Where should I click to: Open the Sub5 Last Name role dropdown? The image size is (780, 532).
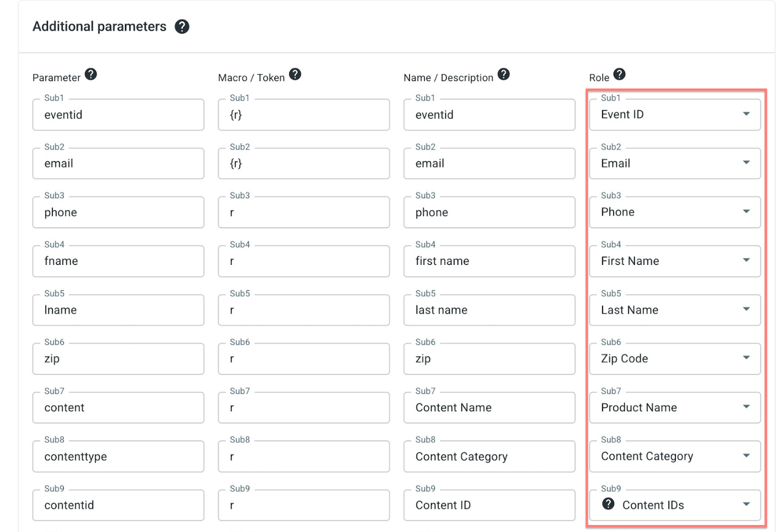[x=675, y=310]
